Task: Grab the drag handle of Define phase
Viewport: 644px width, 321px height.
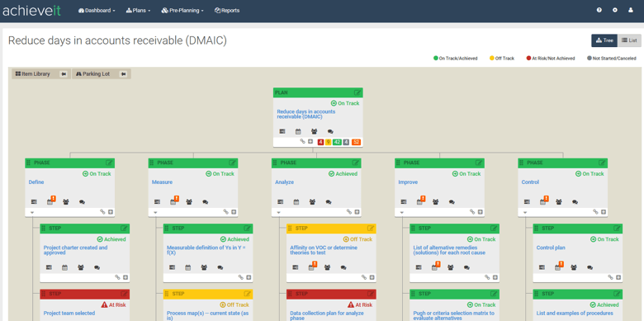Action: (x=28, y=163)
